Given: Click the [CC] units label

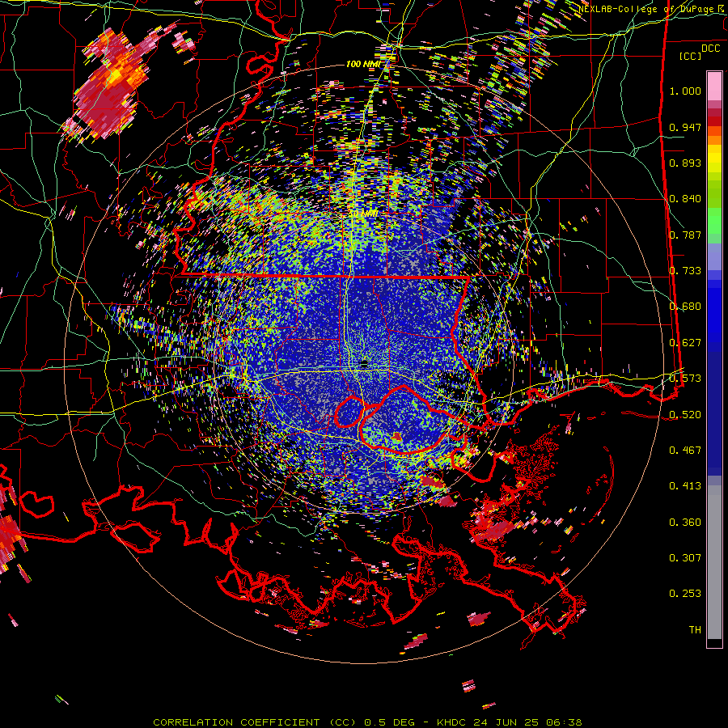Looking at the screenshot, I should (x=690, y=56).
